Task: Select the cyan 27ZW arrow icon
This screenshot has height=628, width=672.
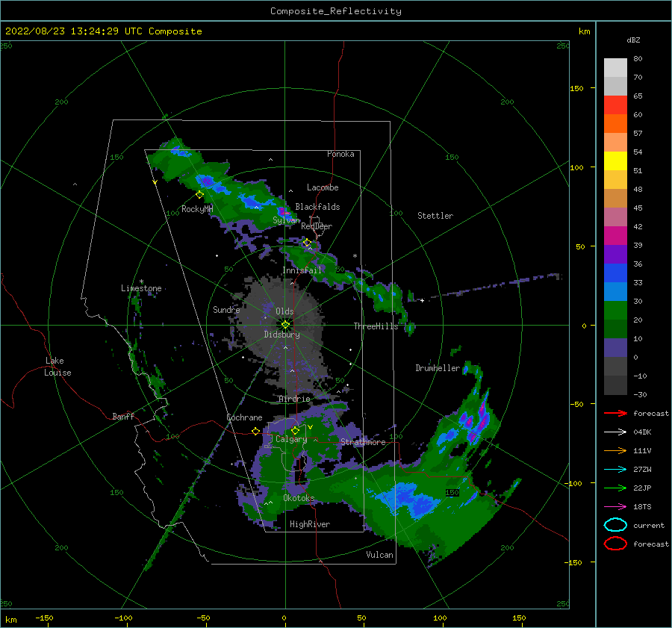Action: [x=615, y=470]
